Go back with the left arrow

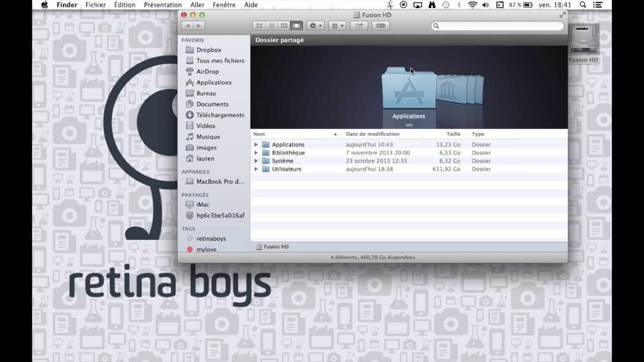(188, 26)
